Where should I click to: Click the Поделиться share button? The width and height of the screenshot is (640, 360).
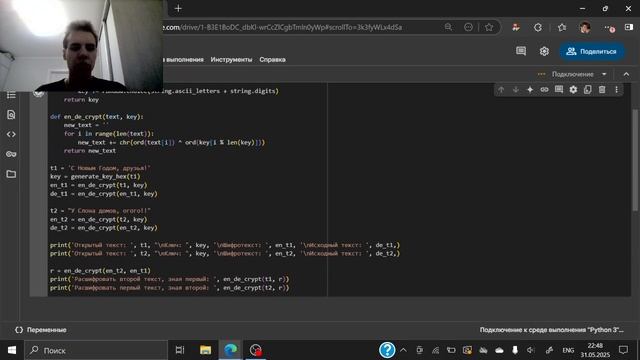(x=592, y=51)
